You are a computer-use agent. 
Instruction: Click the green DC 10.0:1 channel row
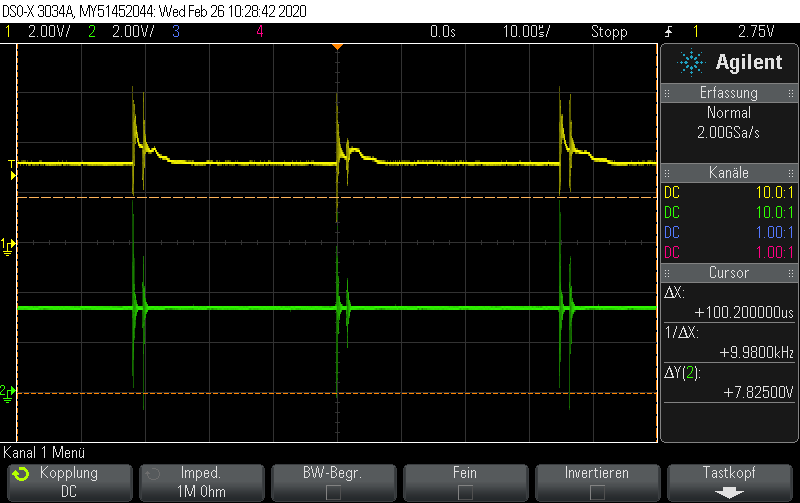pyautogui.click(x=729, y=212)
